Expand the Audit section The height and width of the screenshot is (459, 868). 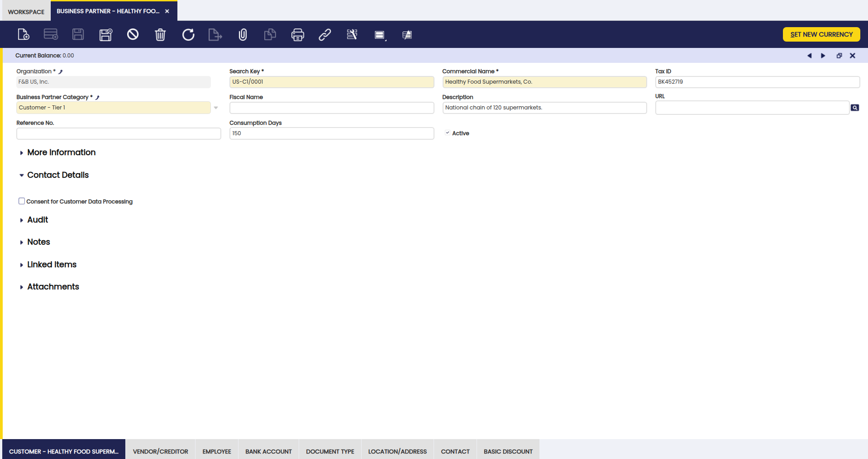[37, 220]
